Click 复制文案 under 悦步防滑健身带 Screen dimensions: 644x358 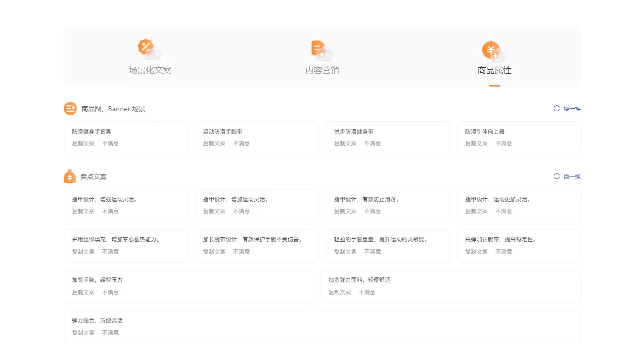(345, 143)
